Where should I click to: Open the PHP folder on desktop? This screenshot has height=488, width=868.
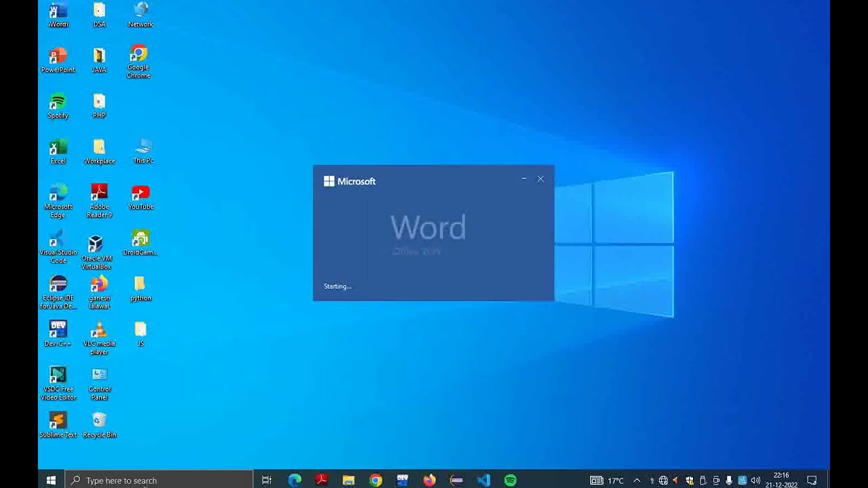coord(99,106)
